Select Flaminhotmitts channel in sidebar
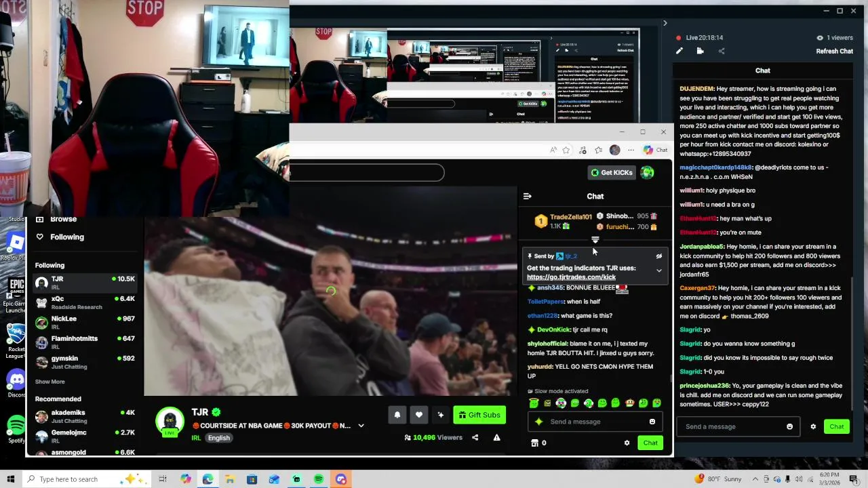 point(85,342)
